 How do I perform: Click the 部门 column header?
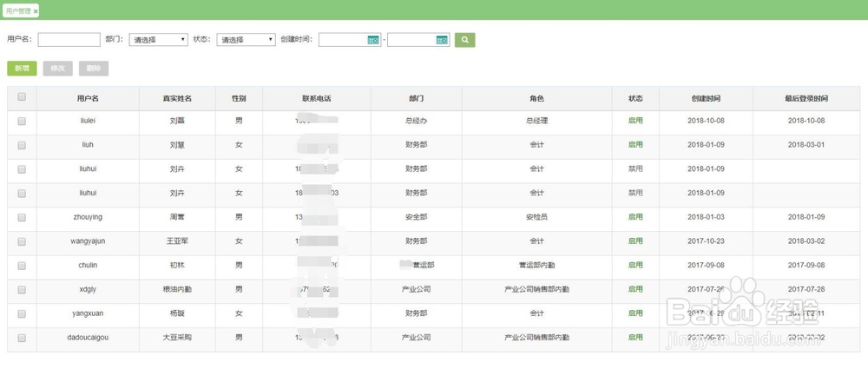coord(417,99)
